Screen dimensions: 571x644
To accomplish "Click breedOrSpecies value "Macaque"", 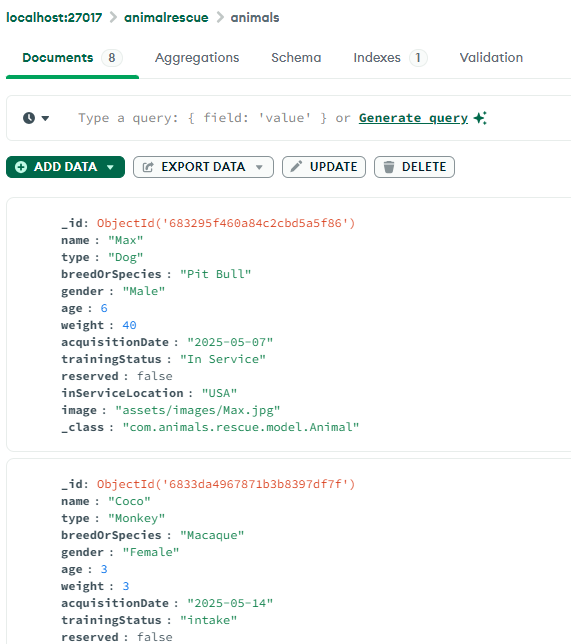I will click(212, 536).
